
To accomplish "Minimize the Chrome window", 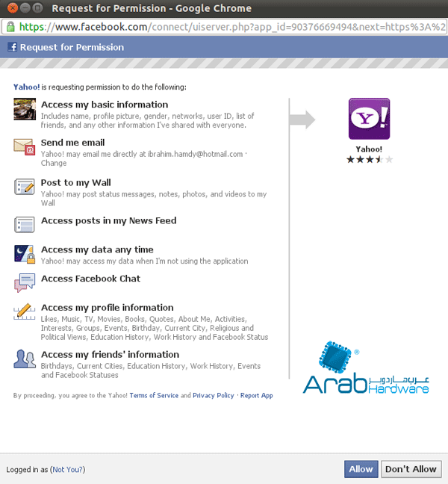I will click(x=25, y=7).
